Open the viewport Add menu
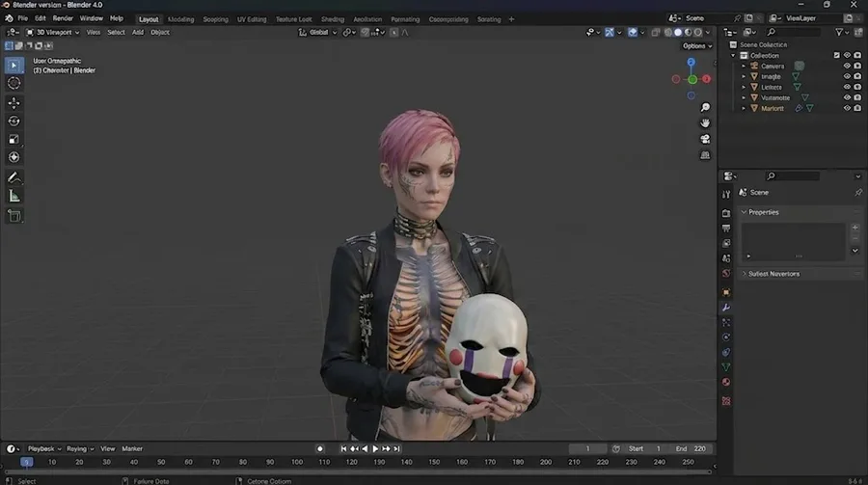 (138, 32)
